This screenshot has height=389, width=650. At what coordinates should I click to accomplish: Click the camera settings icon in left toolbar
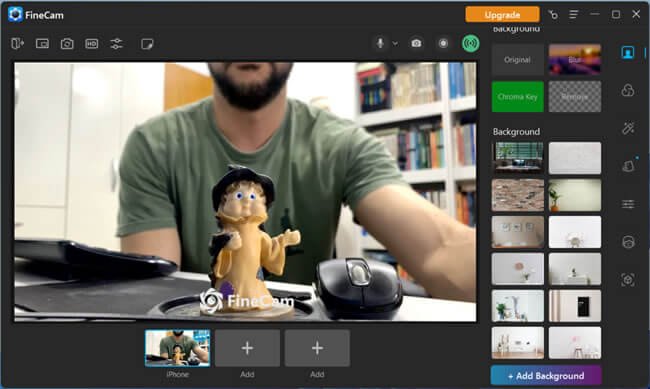coord(67,44)
